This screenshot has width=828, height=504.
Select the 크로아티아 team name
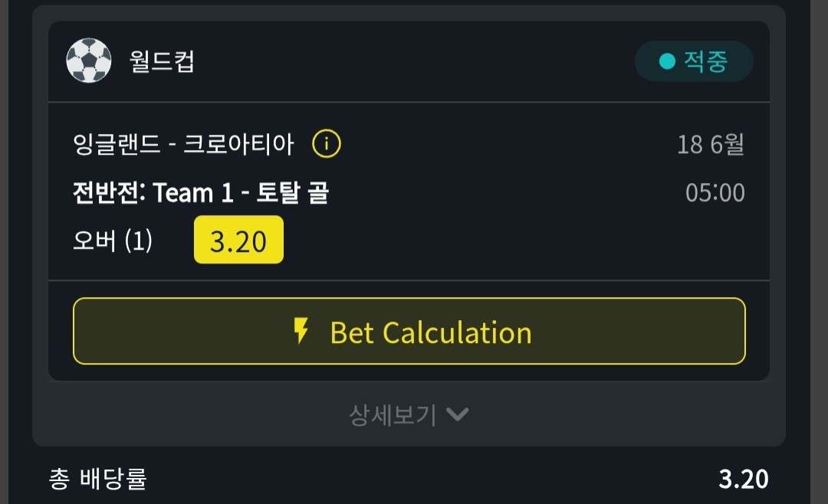point(238,143)
